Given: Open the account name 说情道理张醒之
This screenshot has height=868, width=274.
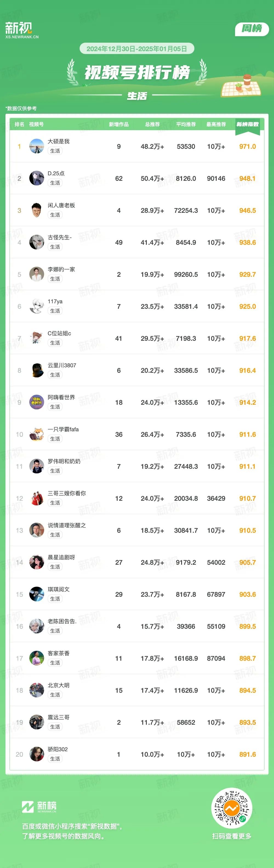Looking at the screenshot, I should 67,525.
